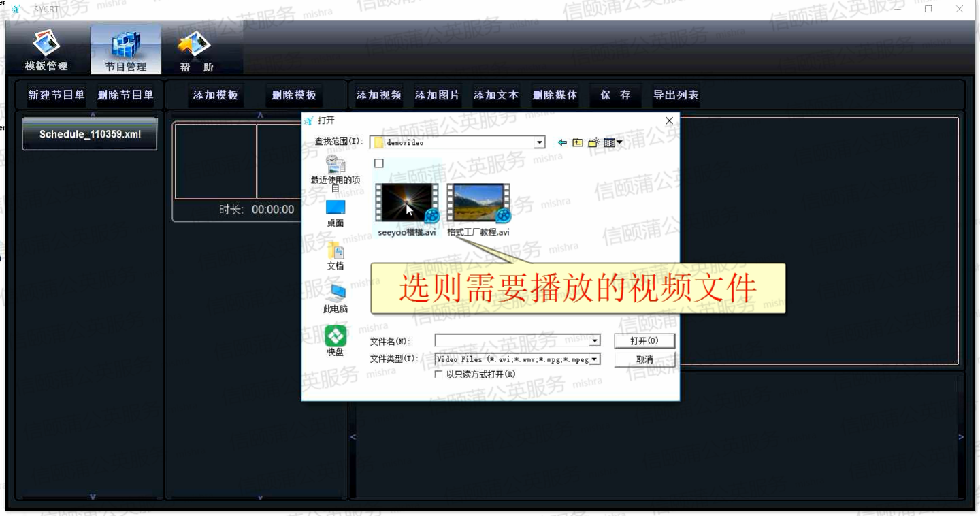Go to 桌面 desktop location

pyautogui.click(x=335, y=213)
